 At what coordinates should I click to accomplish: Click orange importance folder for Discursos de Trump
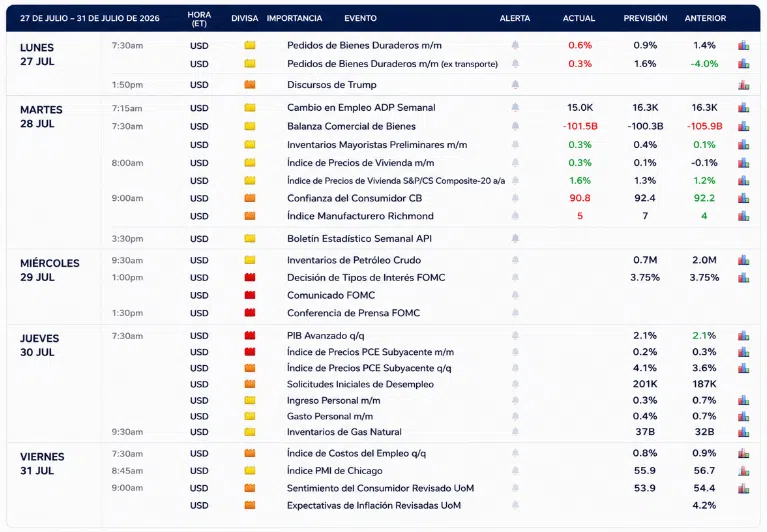pyautogui.click(x=250, y=85)
